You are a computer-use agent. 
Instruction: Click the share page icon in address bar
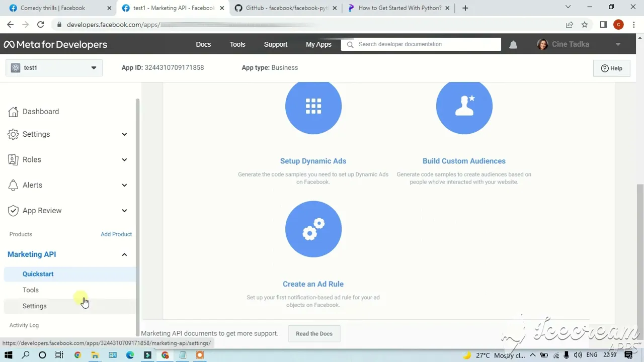tap(570, 25)
